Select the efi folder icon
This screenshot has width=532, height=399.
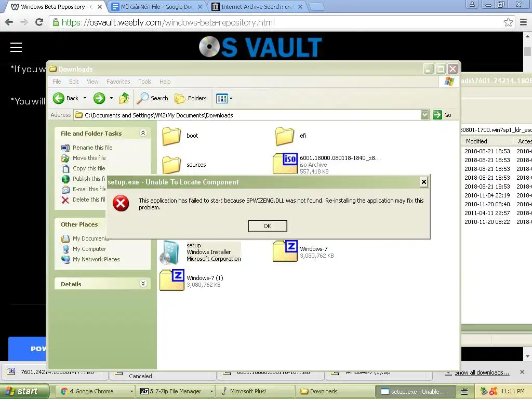pyautogui.click(x=285, y=136)
